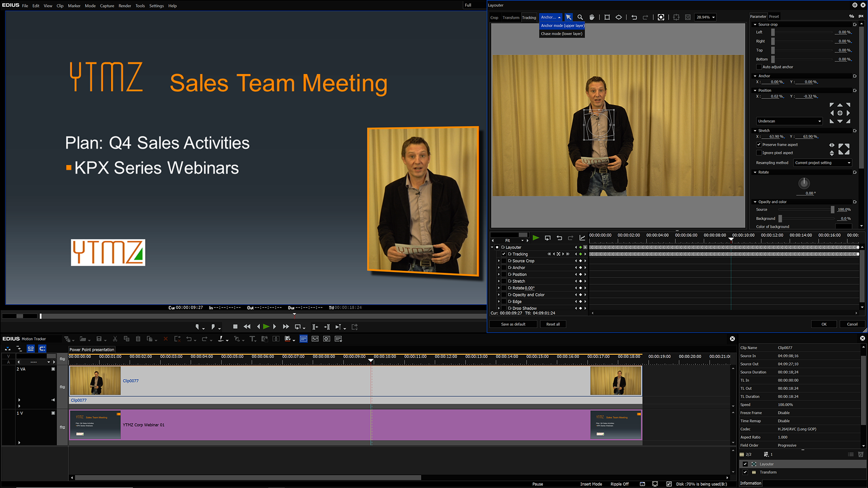Select the hand pan tool in Layouter
This screenshot has width=868, height=488.
click(x=592, y=17)
